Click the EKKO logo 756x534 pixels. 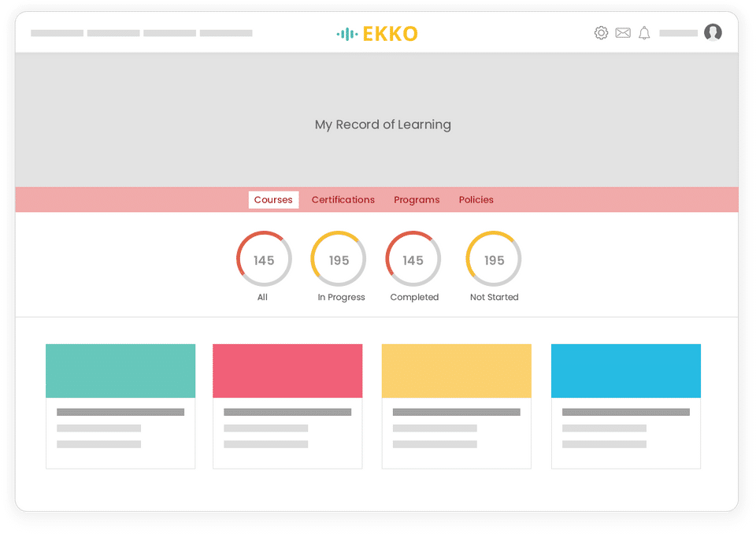point(377,34)
